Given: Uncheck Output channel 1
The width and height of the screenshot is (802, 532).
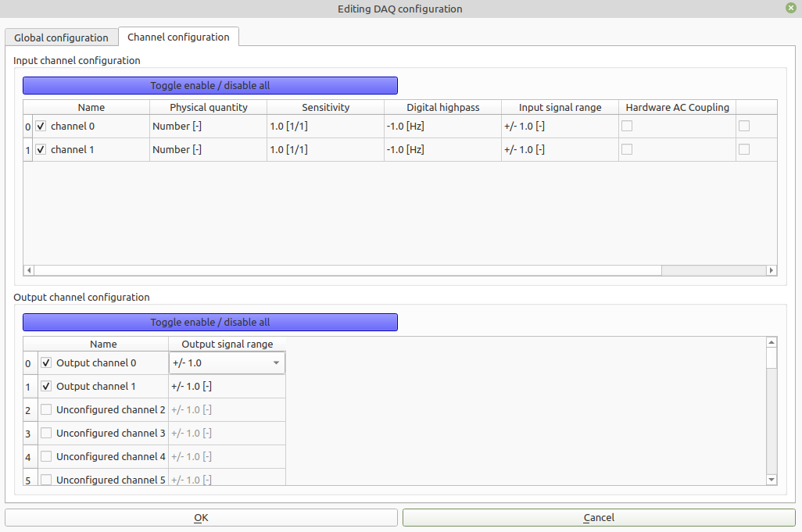Looking at the screenshot, I should coord(46,386).
